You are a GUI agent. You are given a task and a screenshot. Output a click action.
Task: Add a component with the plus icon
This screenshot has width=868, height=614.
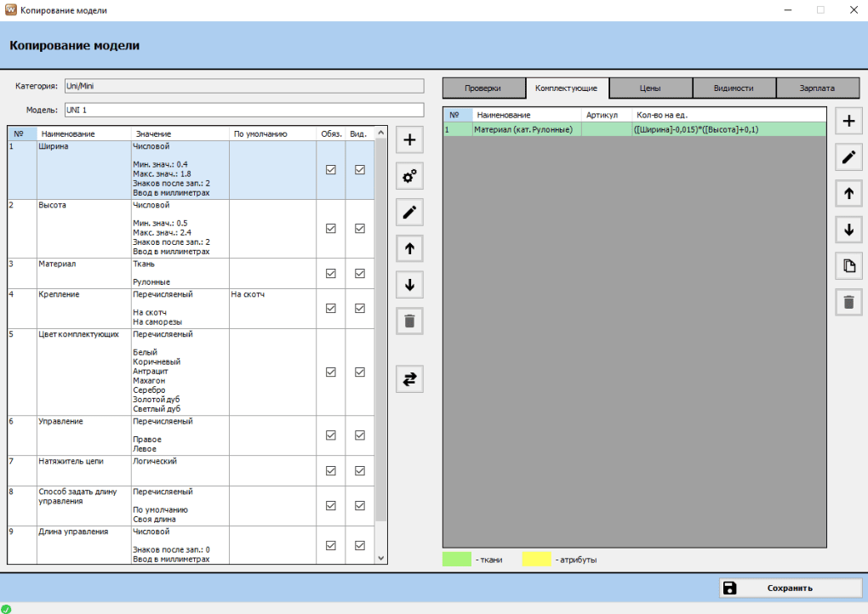click(848, 122)
